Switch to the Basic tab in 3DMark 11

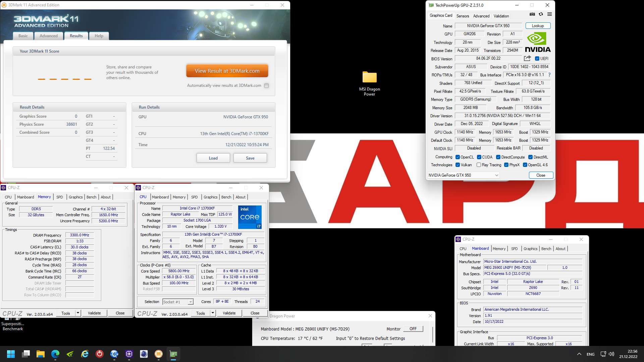(23, 36)
